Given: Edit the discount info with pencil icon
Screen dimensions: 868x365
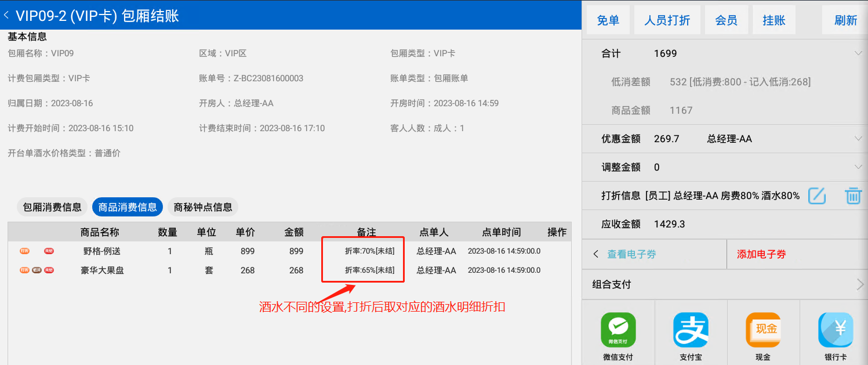Looking at the screenshot, I should (x=816, y=196).
